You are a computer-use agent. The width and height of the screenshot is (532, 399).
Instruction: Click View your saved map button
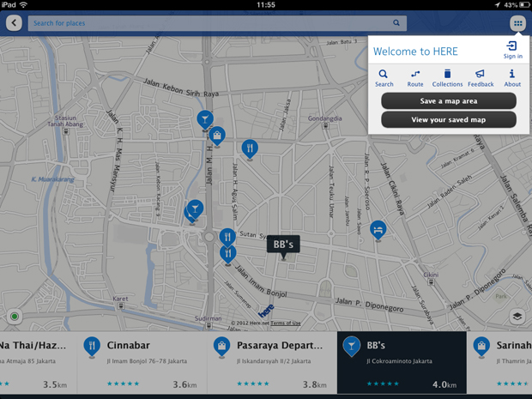click(449, 119)
